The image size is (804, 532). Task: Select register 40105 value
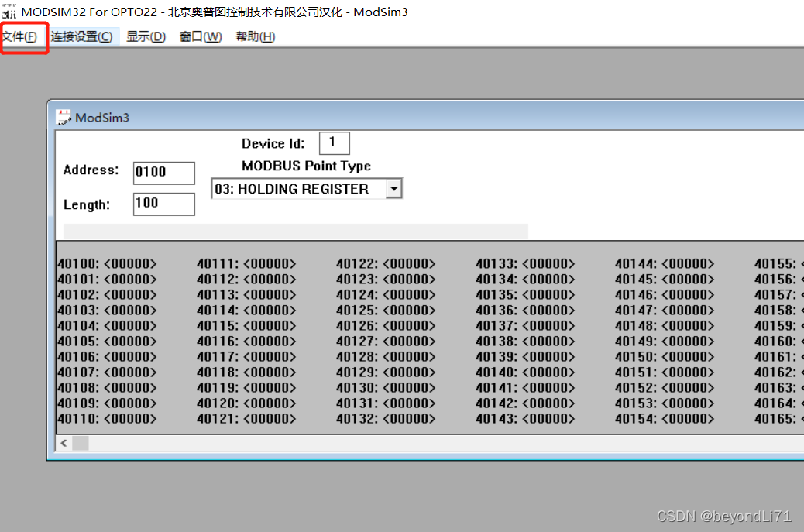point(130,342)
